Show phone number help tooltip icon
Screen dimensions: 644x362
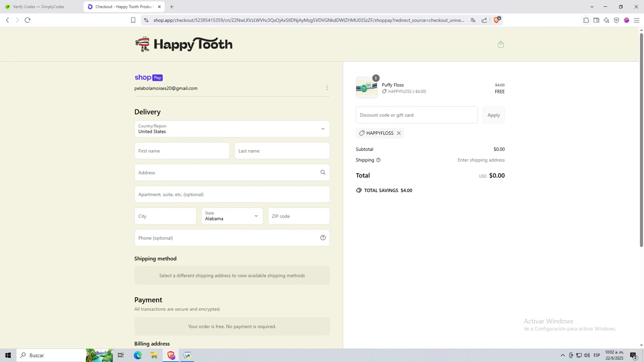(323, 238)
